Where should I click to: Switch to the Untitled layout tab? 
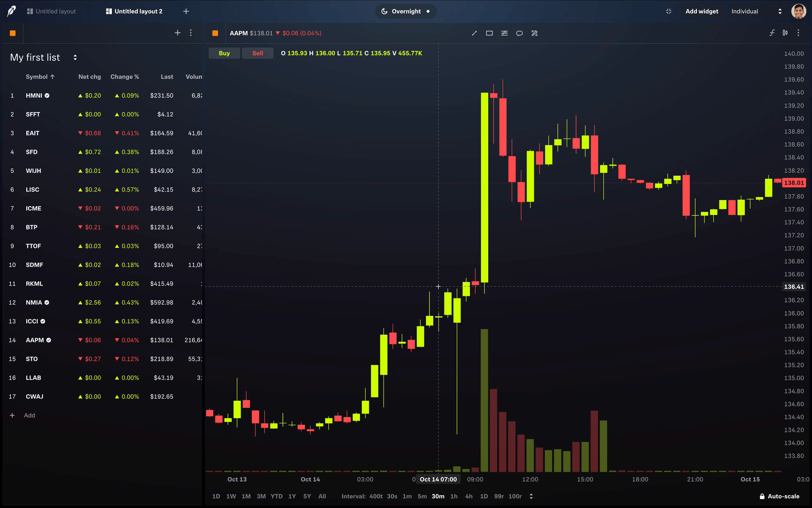click(51, 11)
